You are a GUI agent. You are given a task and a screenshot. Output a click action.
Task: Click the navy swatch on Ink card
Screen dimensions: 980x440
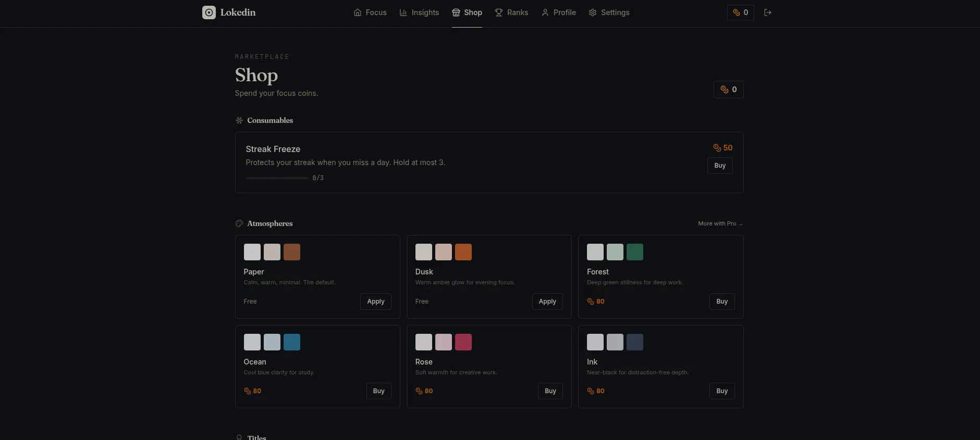[635, 342]
